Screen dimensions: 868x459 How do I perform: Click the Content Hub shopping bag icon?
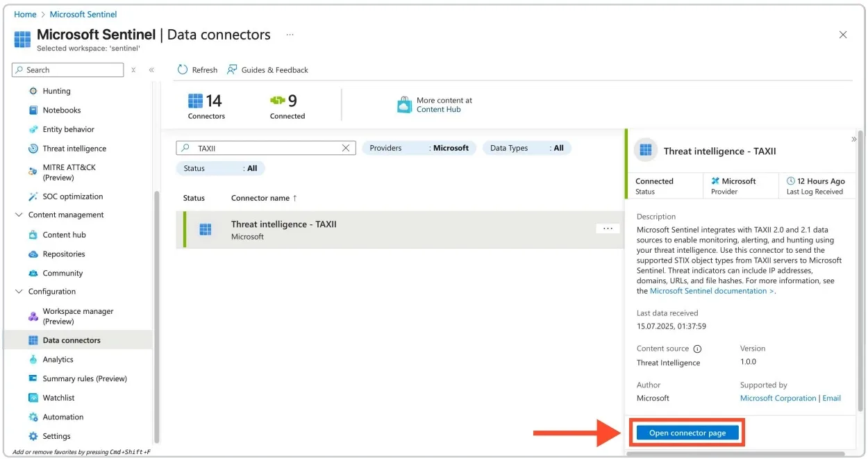pos(404,105)
